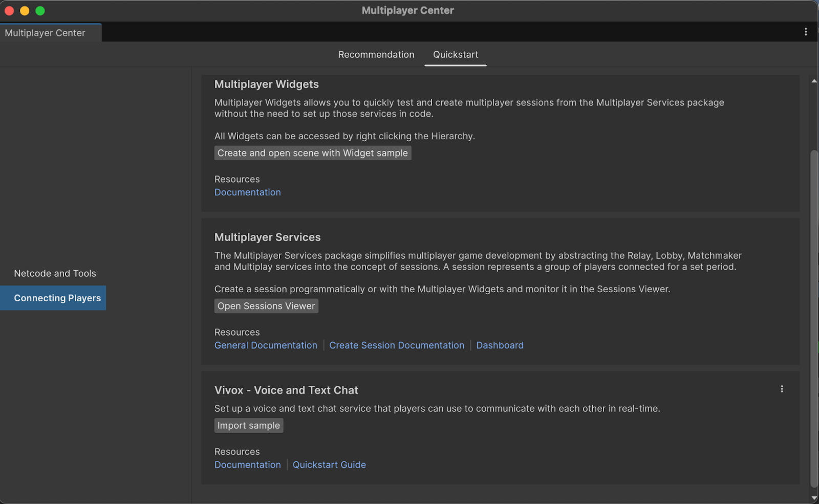This screenshot has width=819, height=504.
Task: Open the Vivox Quickstart Guide link
Action: tap(329, 465)
